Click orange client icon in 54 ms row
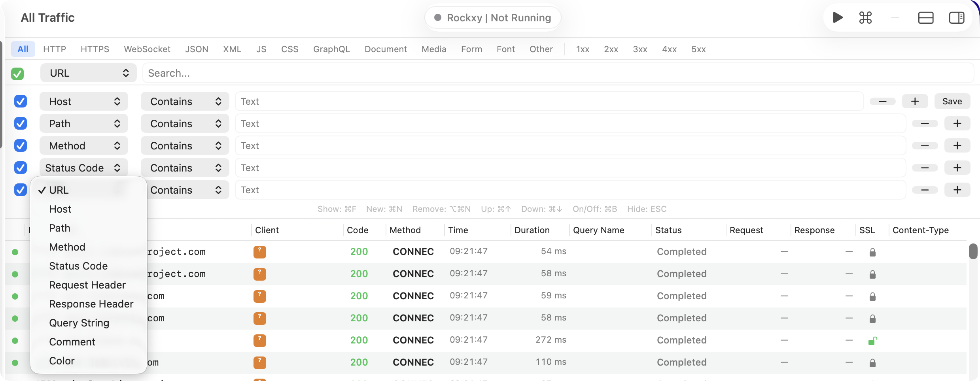Viewport: 980px width, 381px height. tap(259, 252)
